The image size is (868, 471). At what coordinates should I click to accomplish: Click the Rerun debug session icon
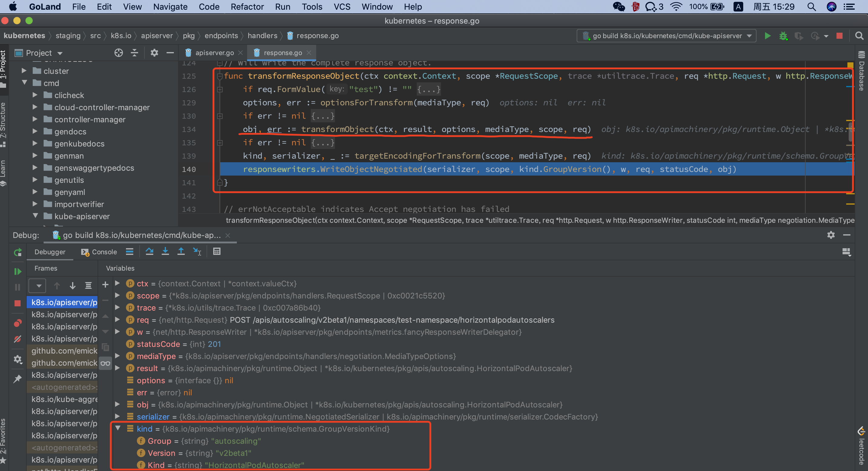coord(18,252)
